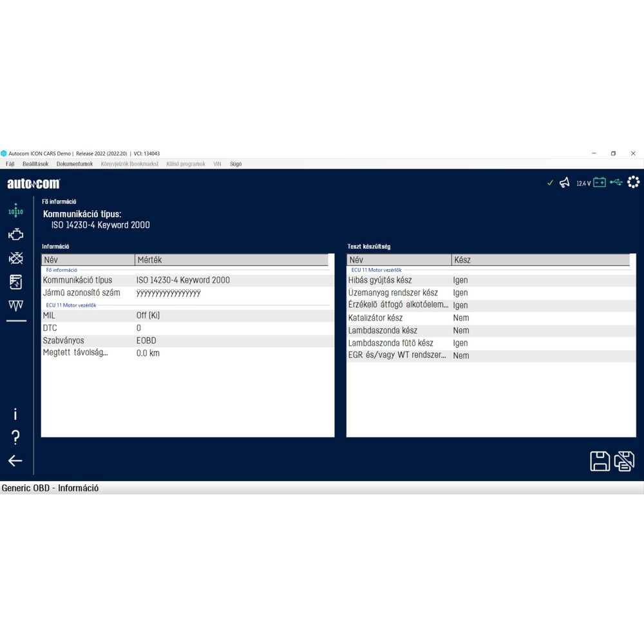Viewport: 644px width, 644px height.
Task: Open the dotted circle settings icon
Action: pos(633,183)
